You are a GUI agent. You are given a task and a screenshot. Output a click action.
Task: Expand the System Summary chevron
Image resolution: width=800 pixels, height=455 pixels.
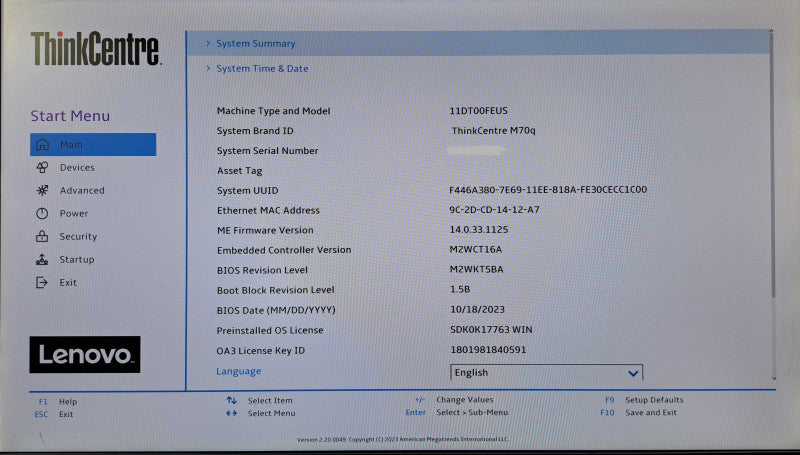coord(208,43)
